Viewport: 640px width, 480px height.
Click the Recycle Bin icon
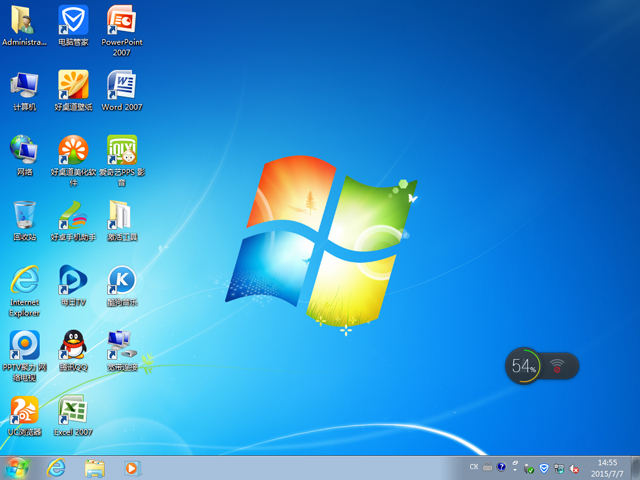[x=24, y=215]
